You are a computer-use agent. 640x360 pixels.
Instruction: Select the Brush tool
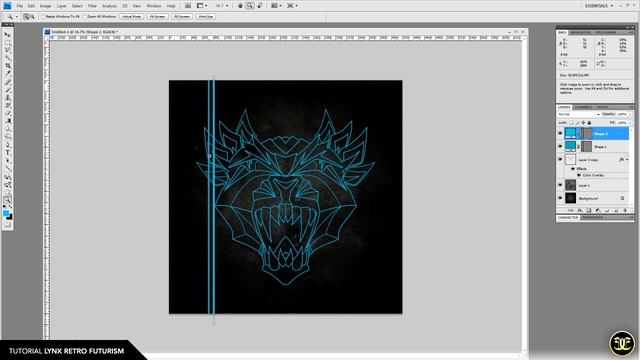click(x=7, y=90)
